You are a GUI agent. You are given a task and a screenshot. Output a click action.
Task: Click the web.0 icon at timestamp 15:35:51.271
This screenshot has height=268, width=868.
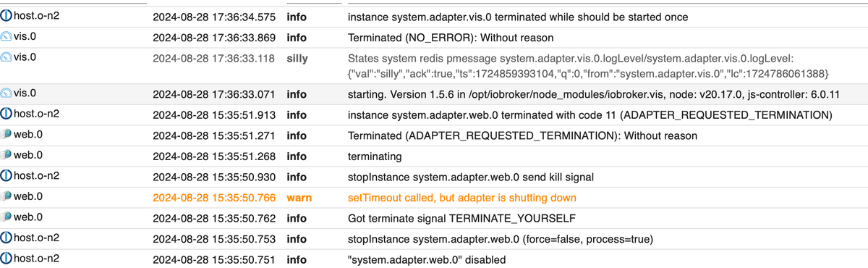tap(7, 135)
